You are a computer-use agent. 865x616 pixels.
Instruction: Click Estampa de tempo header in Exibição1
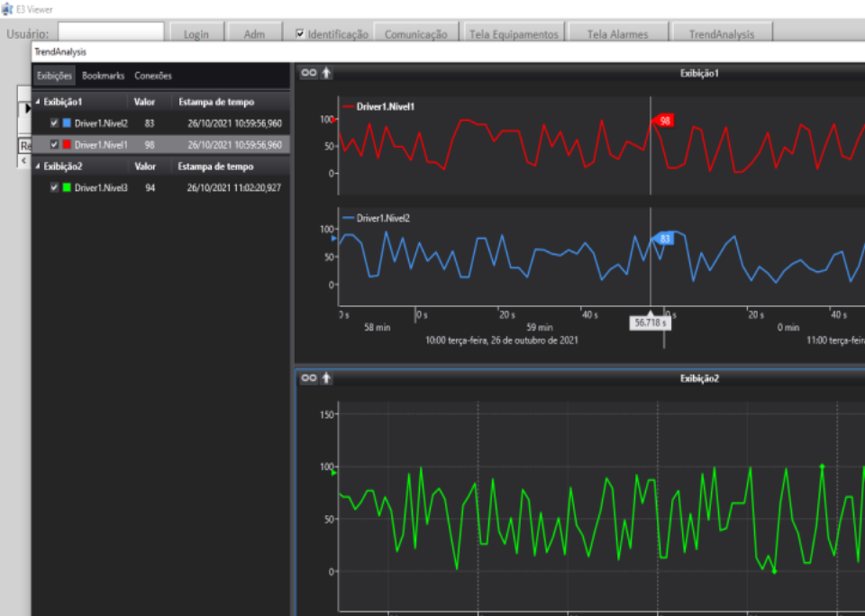(x=216, y=102)
